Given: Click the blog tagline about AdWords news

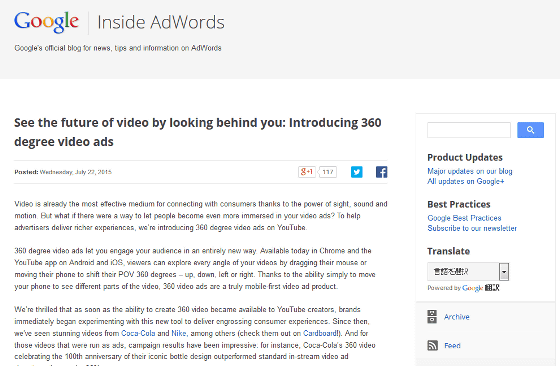Looking at the screenshot, I should click(x=118, y=48).
